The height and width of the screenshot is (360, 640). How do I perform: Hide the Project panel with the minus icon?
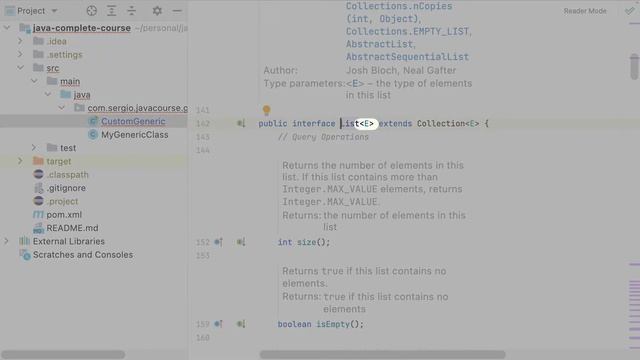point(177,11)
